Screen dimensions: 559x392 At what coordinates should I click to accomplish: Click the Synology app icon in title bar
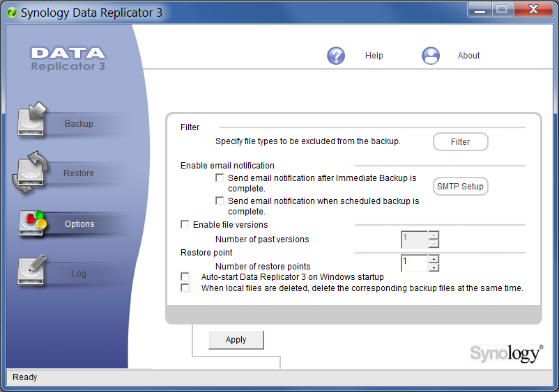12,13
